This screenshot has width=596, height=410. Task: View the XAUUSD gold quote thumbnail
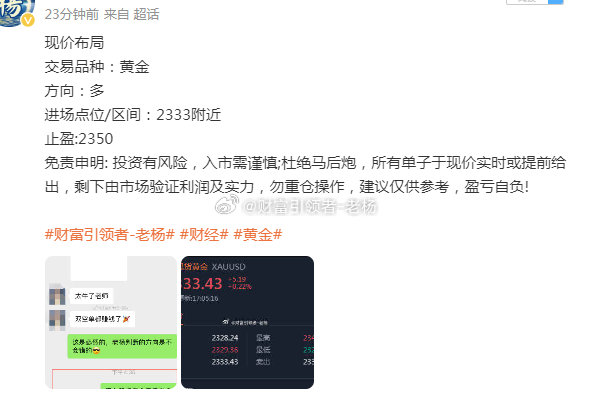point(247,322)
